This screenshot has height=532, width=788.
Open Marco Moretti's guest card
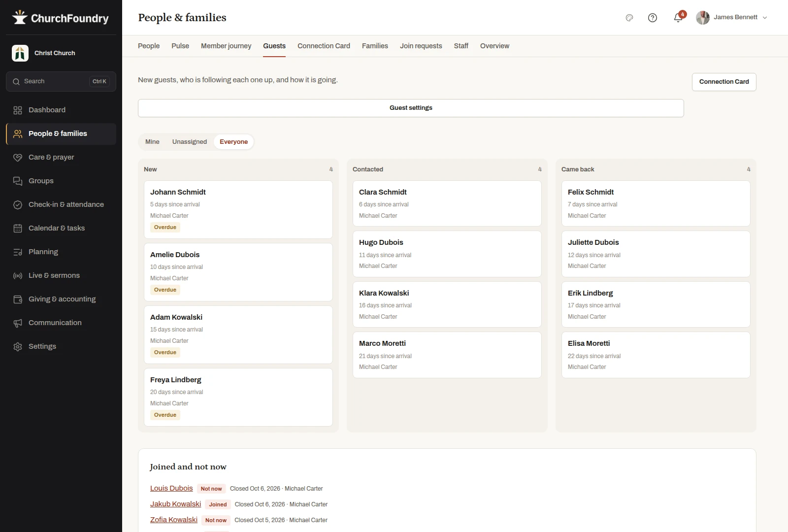tap(447, 355)
